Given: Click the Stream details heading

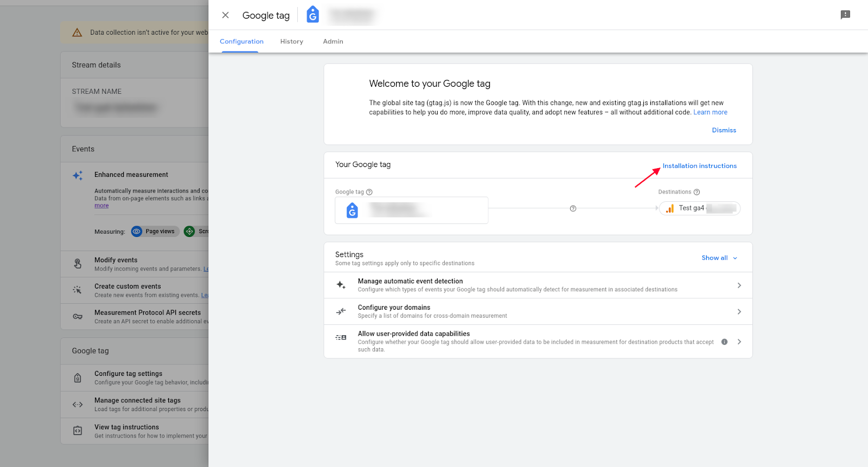Looking at the screenshot, I should (x=97, y=65).
